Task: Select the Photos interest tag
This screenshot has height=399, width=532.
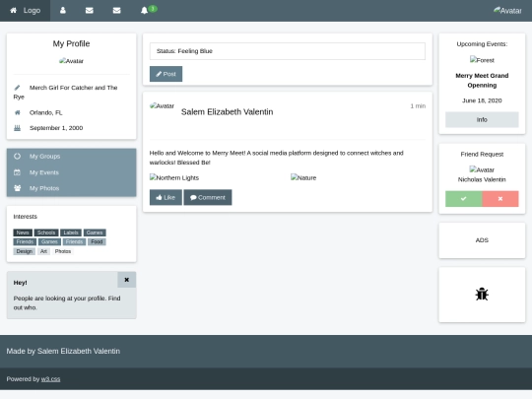Action: click(x=63, y=251)
